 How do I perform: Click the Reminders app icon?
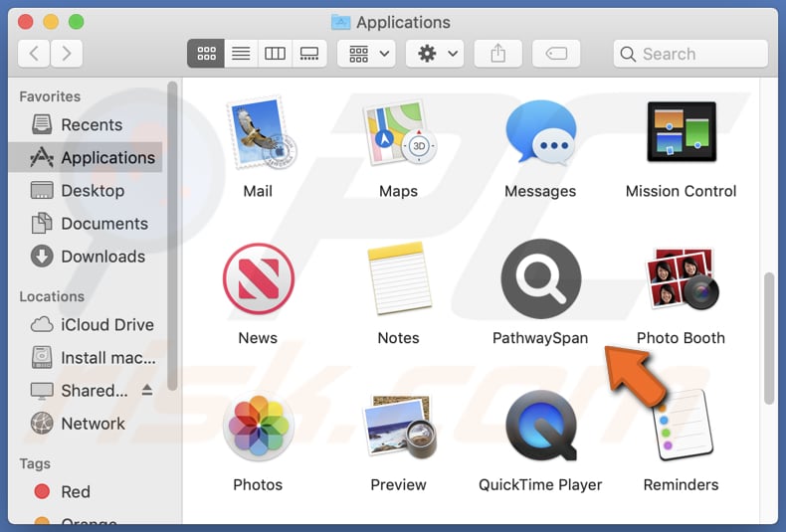tap(686, 427)
